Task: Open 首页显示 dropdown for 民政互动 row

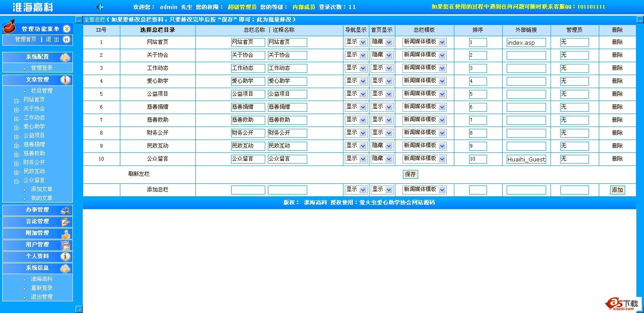Action: [x=382, y=146]
